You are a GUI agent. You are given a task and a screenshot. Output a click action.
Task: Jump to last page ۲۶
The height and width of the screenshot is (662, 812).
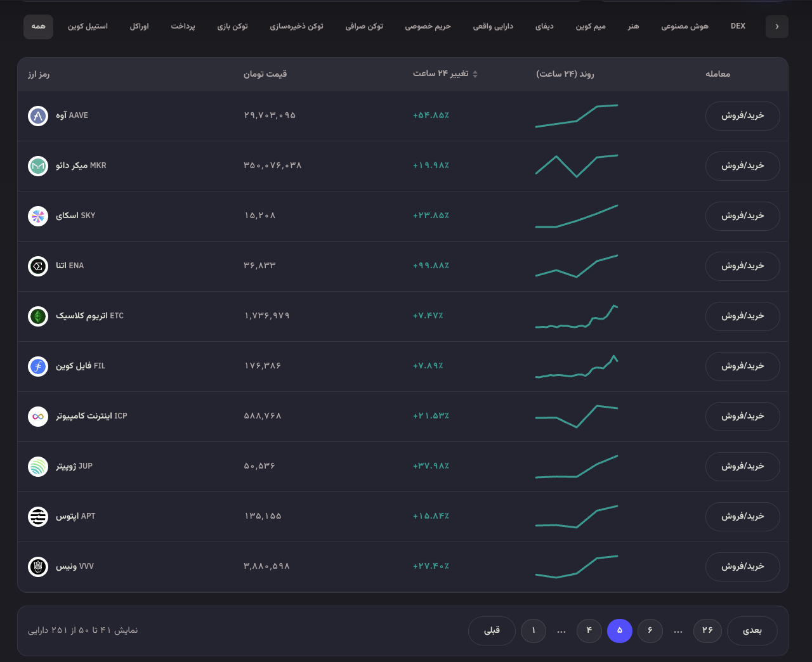coord(707,631)
